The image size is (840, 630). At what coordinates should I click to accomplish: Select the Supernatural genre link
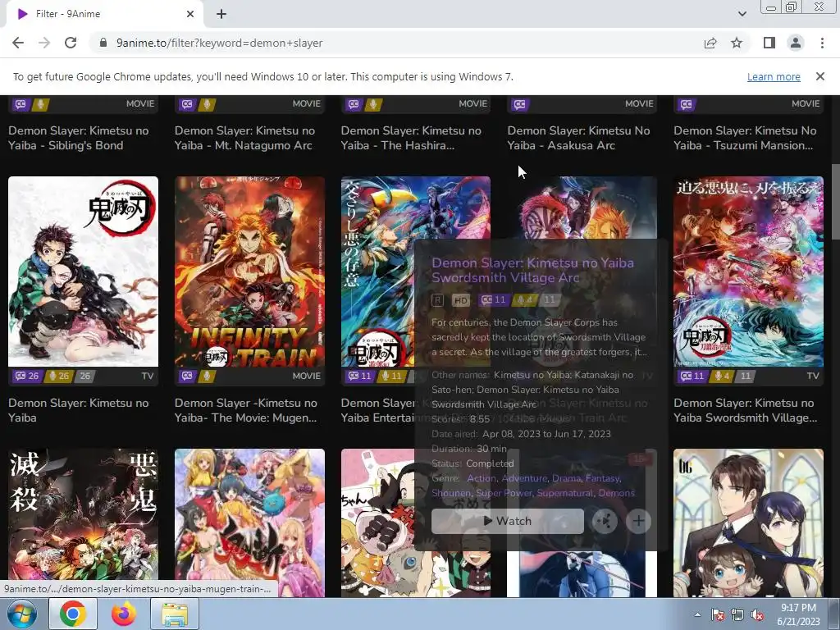pos(564,493)
